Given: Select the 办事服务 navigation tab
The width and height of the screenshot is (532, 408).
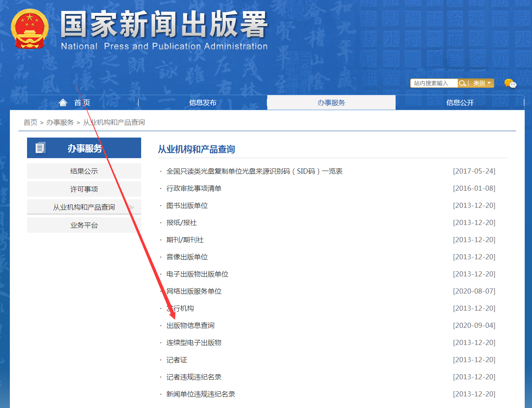Looking at the screenshot, I should pos(331,102).
